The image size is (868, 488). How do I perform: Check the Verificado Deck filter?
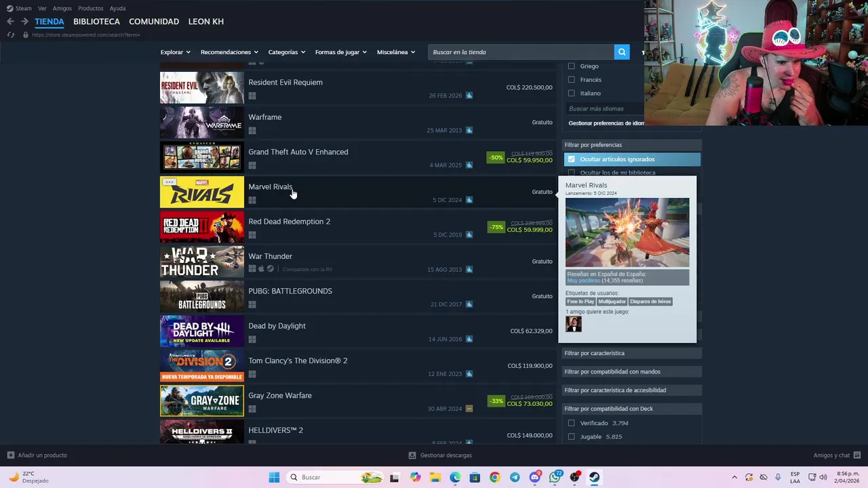pyautogui.click(x=571, y=423)
